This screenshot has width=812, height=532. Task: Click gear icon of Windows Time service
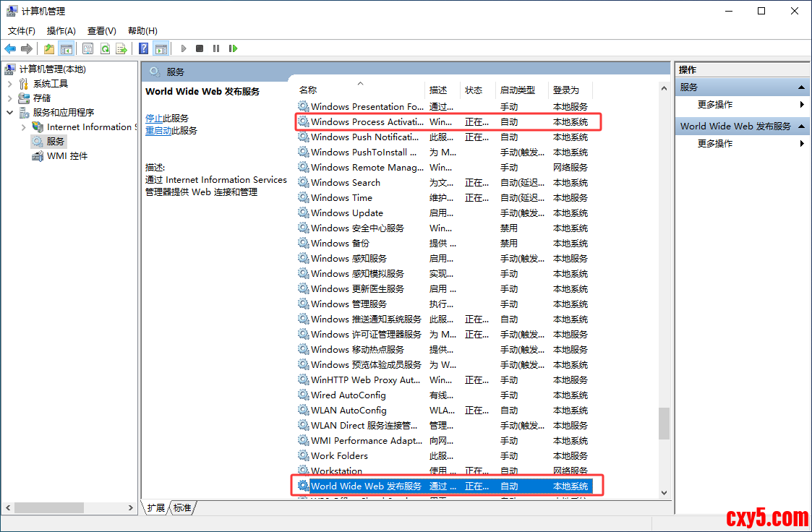click(304, 197)
